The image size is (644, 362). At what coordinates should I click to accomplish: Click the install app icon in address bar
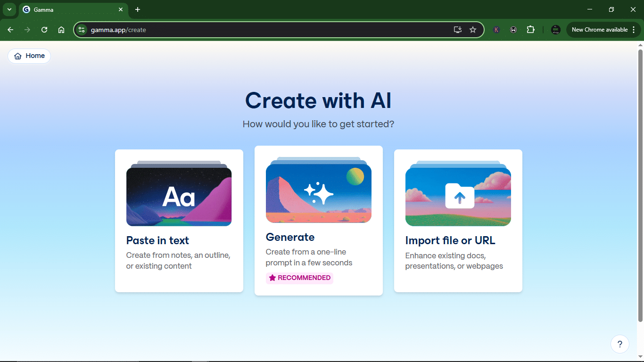[457, 30]
